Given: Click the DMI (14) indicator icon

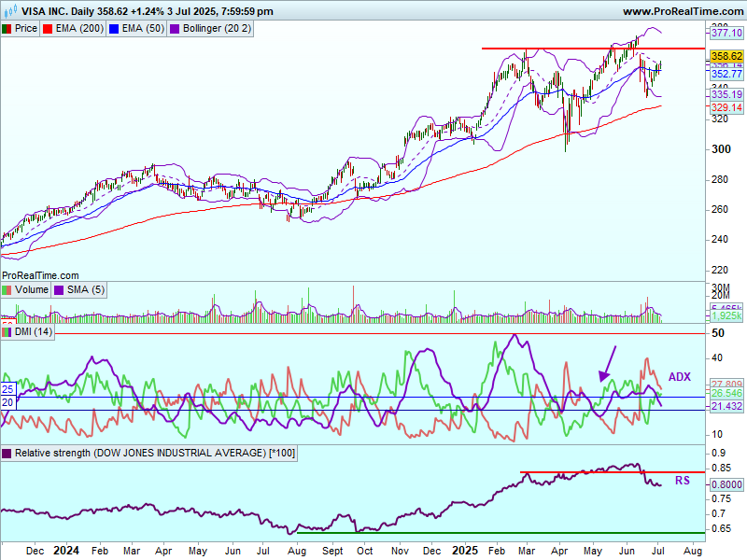Looking at the screenshot, I should pos(7,332).
